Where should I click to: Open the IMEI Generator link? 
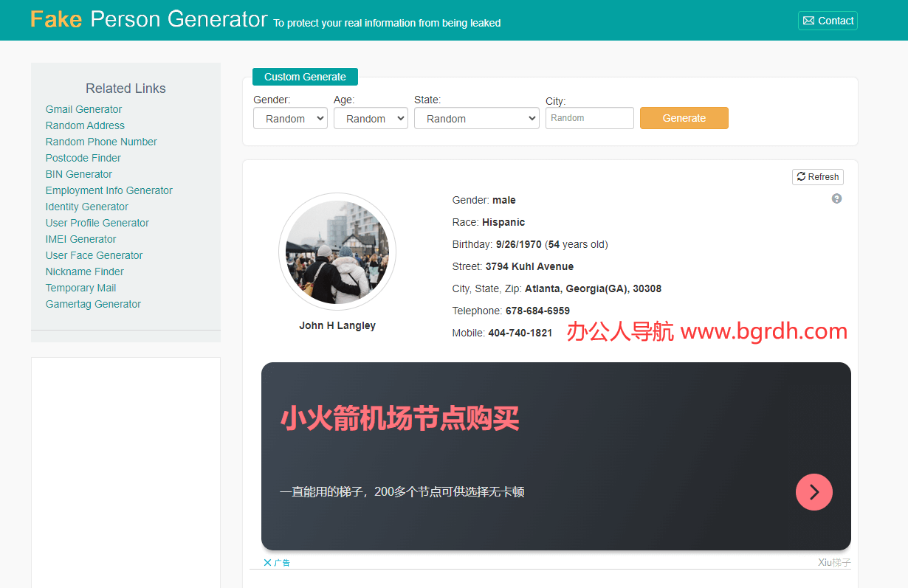click(x=80, y=239)
